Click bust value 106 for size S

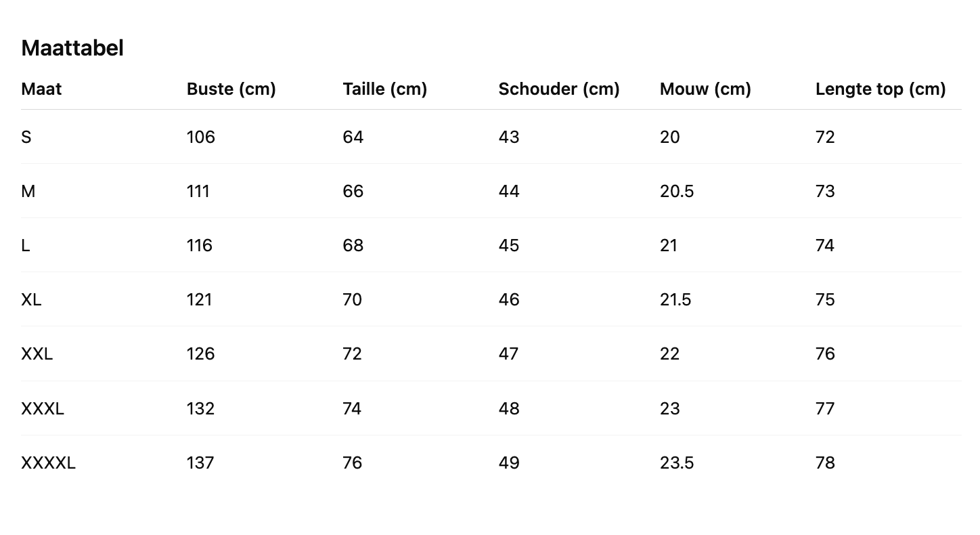tap(200, 137)
